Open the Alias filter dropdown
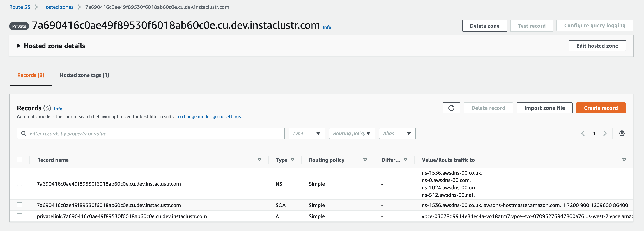This screenshot has height=231, width=644. point(397,133)
